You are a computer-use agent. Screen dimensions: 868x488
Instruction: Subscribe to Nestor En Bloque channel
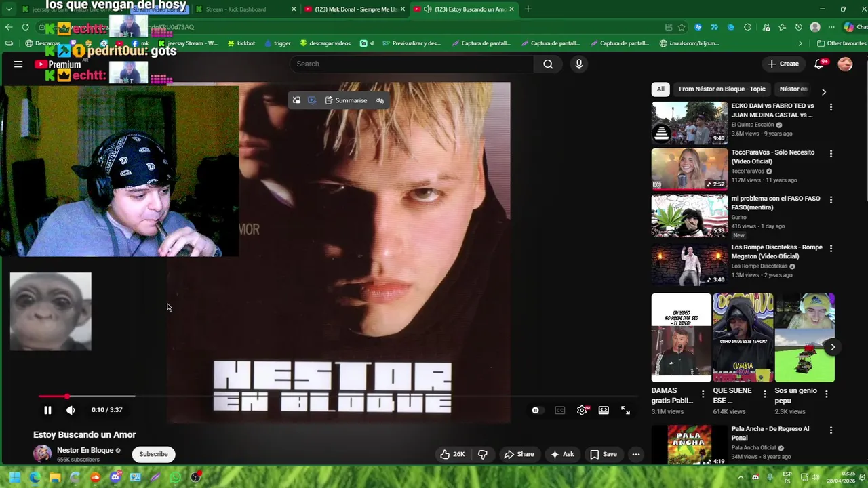153,454
